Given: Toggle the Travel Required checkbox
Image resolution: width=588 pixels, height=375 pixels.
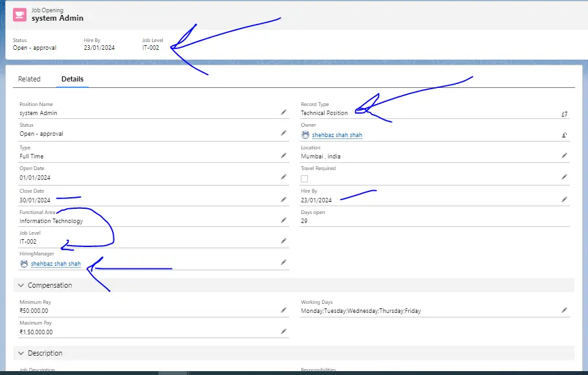Looking at the screenshot, I should (305, 178).
